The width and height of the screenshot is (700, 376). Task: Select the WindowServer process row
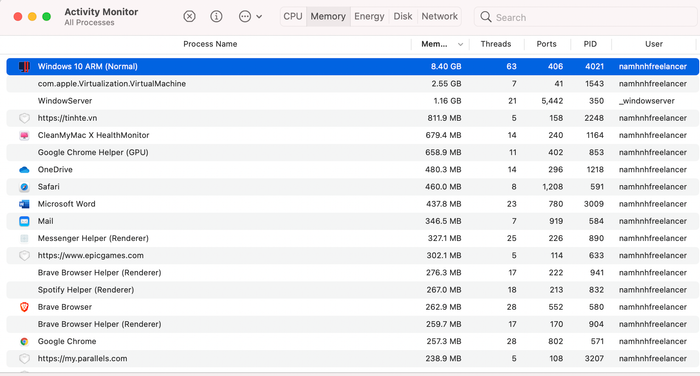353,101
